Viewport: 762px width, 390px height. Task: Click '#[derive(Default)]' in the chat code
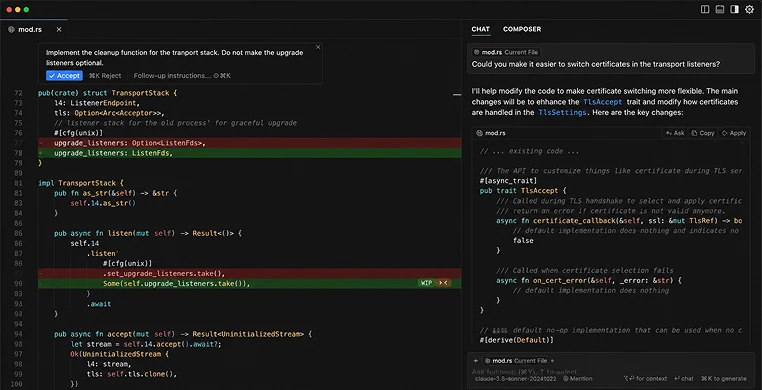pyautogui.click(x=517, y=340)
